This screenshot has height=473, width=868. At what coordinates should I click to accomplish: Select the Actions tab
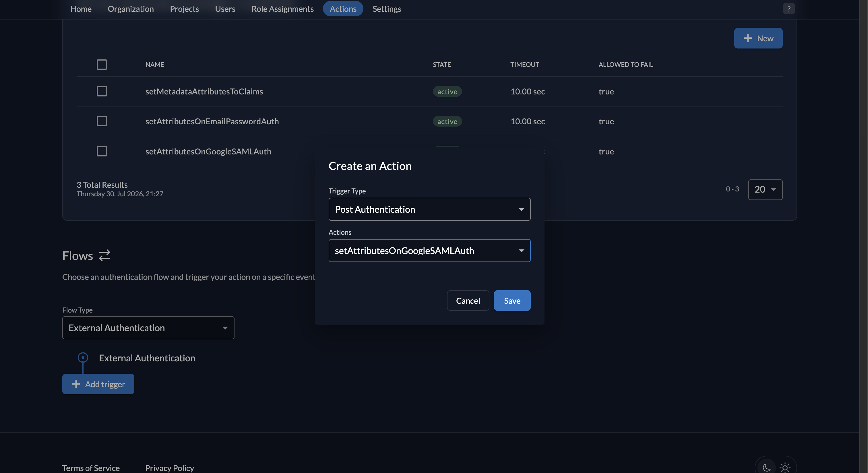pos(343,9)
